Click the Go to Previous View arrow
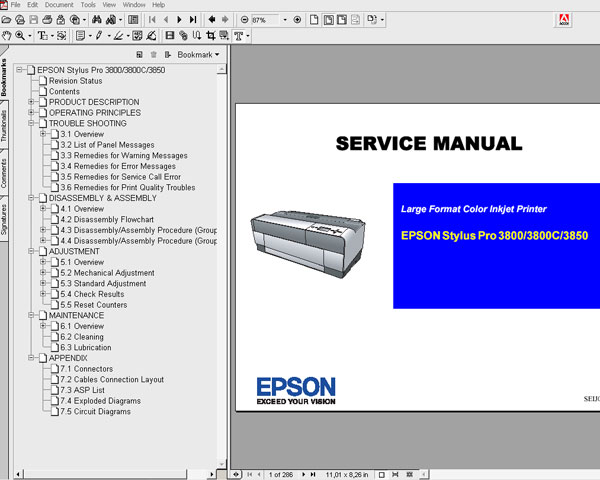600x480 pixels. [x=212, y=19]
